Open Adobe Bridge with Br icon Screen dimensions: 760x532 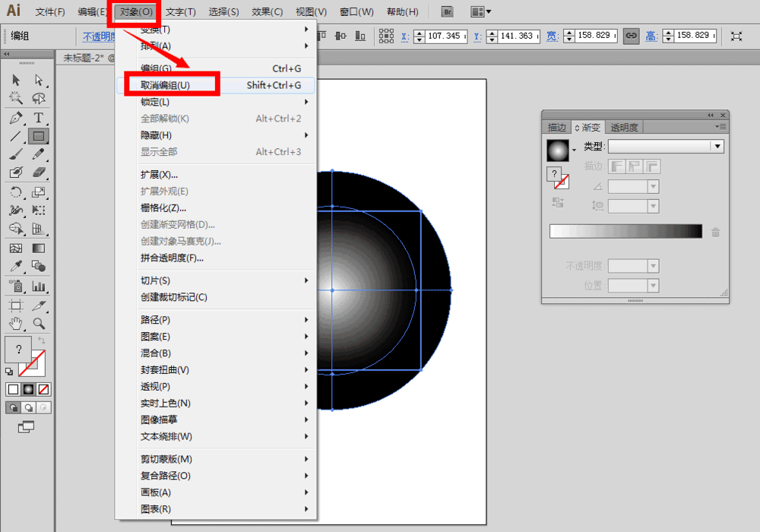tap(448, 12)
